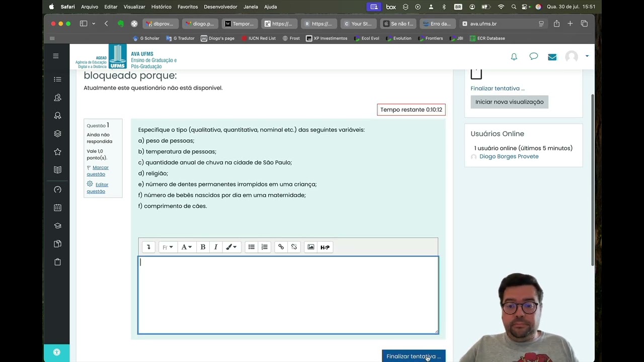The image size is (644, 362).
Task: Open the calendar icon in sidebar
Action: (57, 208)
